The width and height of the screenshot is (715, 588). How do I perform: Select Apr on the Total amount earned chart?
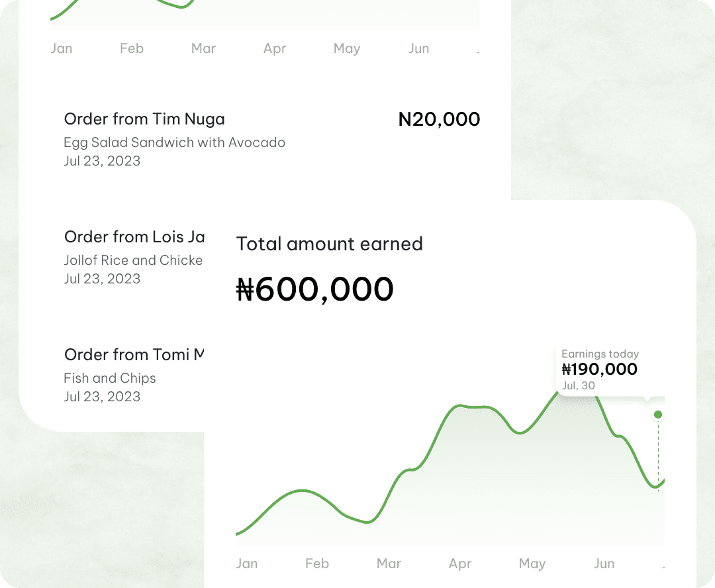point(460,563)
